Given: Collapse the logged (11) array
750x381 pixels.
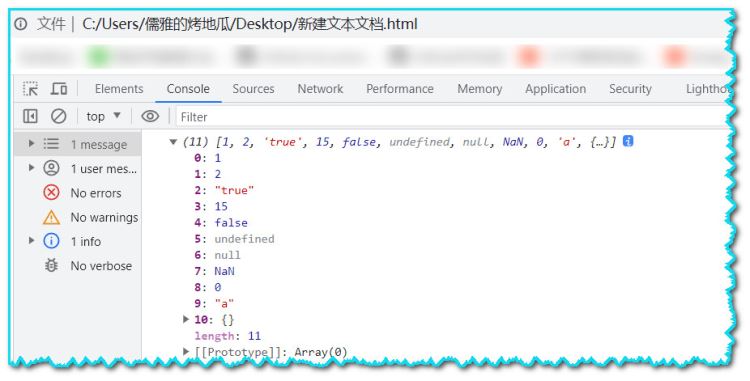Looking at the screenshot, I should 173,142.
